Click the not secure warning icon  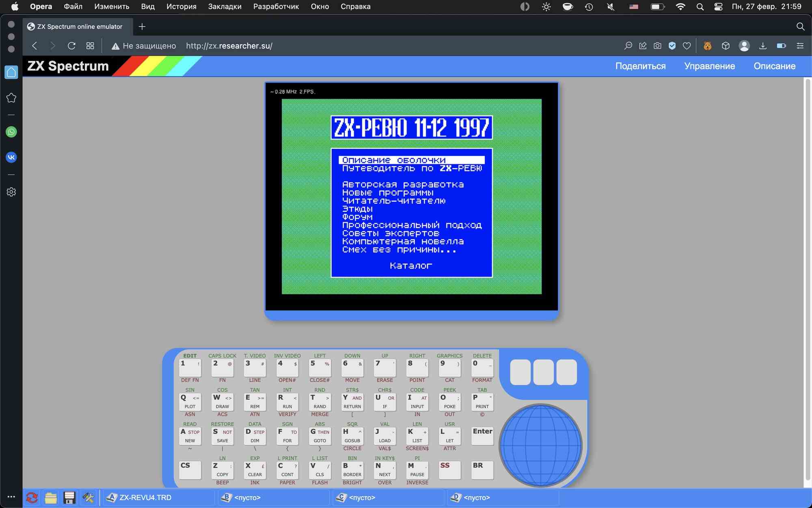pos(115,46)
